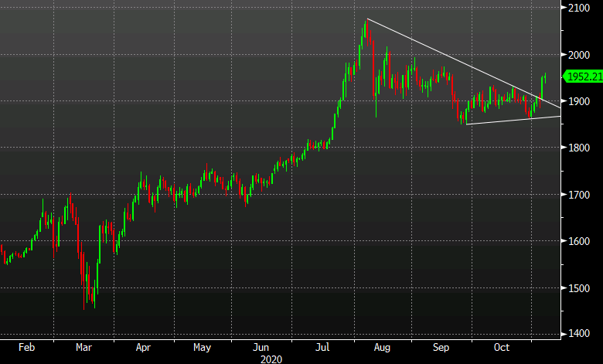Click the 2100 price axis label
Screen dimensions: 603x364
(x=578, y=8)
